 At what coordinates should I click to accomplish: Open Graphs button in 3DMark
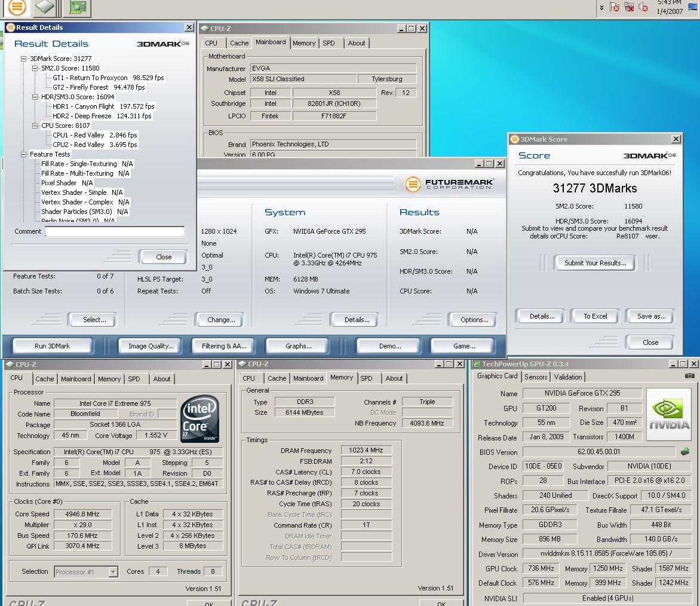(298, 346)
